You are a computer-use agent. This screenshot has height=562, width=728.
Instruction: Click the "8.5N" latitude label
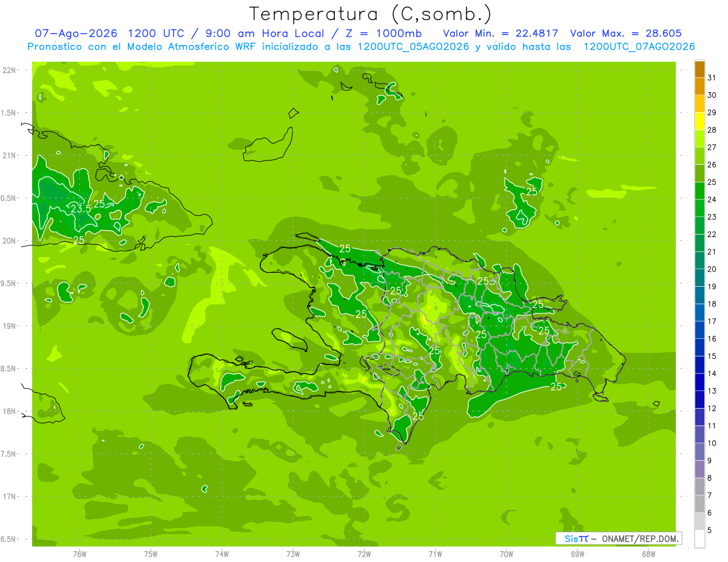click(9, 369)
